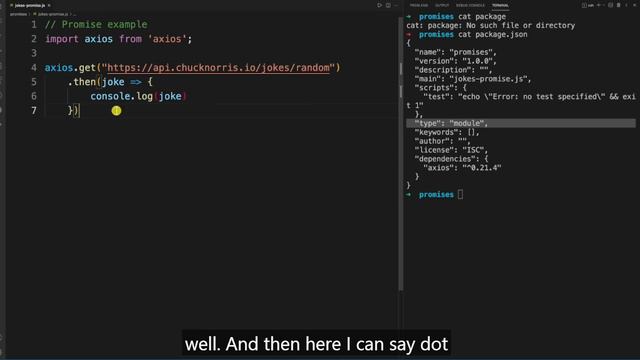Switch to the Problems panel tab
Screen dimensions: 640x360
(419, 5)
